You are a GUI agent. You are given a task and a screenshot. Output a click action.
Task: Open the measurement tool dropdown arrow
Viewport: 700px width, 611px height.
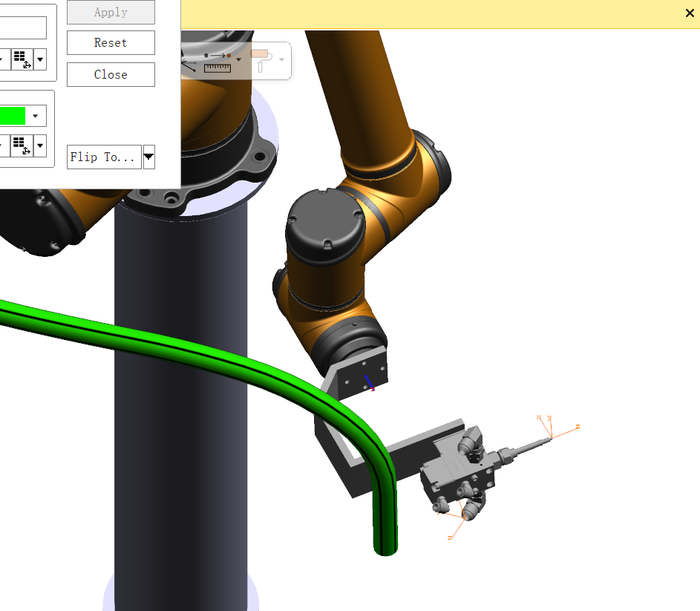tap(239, 59)
